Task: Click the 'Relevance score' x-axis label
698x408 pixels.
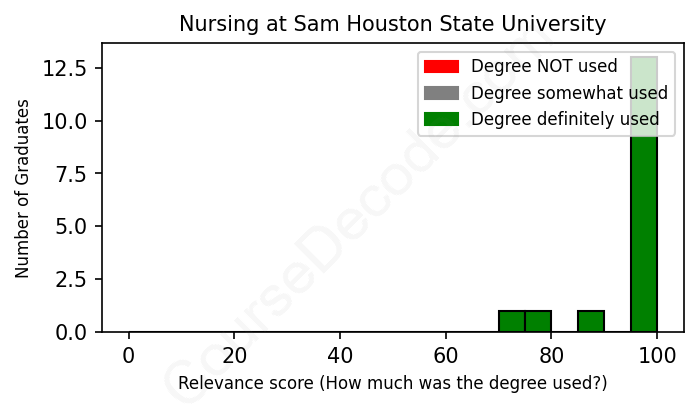Action: [392, 383]
